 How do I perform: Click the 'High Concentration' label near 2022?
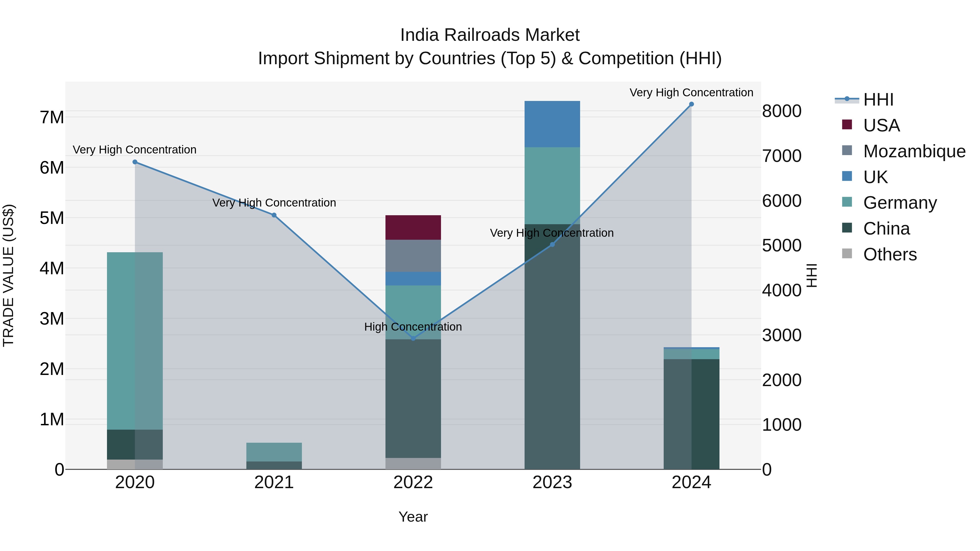(x=413, y=327)
